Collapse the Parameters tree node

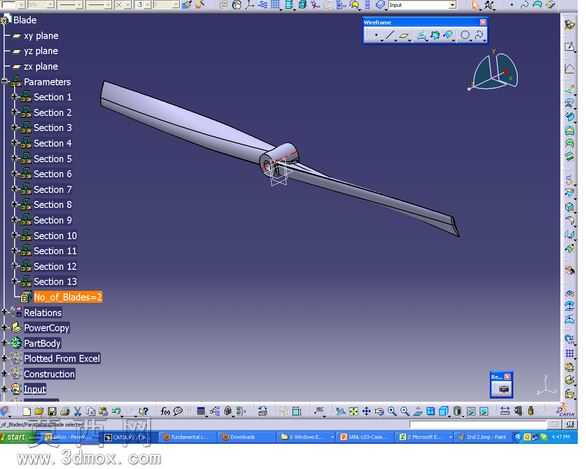pos(4,81)
